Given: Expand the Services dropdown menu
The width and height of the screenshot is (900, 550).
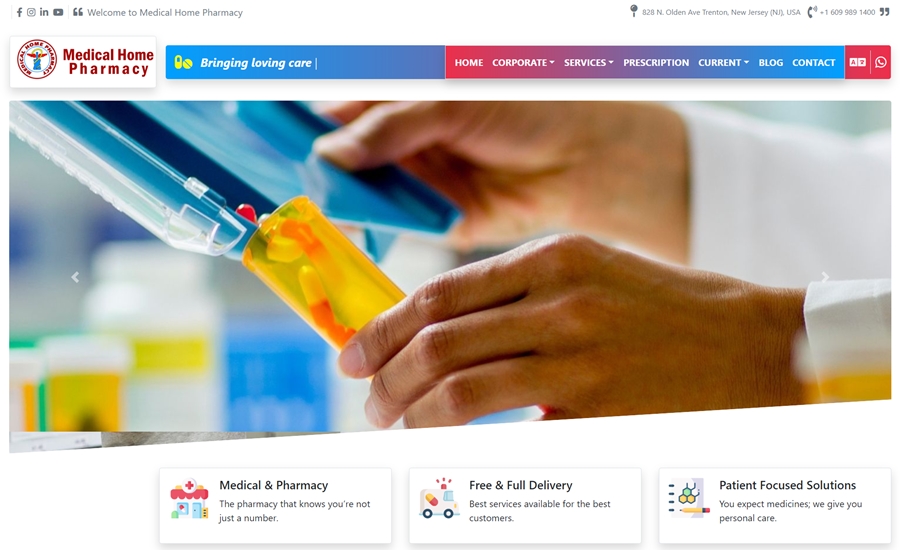Looking at the screenshot, I should (588, 63).
